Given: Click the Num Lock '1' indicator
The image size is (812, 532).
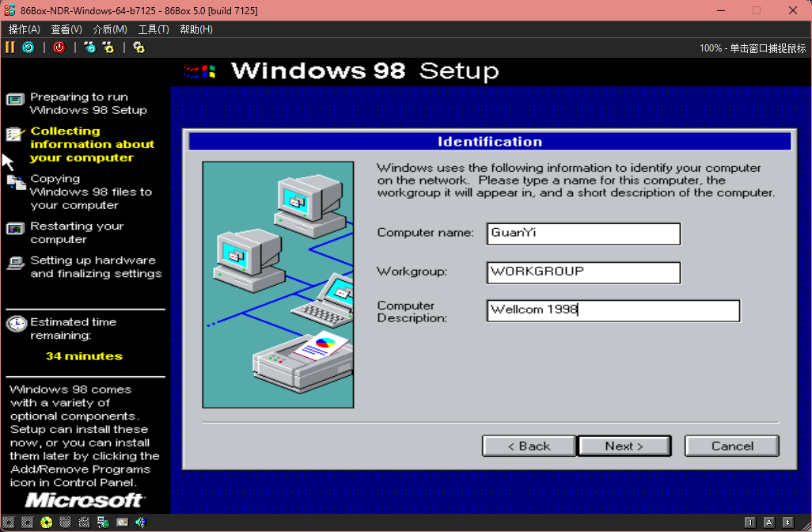Looking at the screenshot, I should [x=749, y=522].
